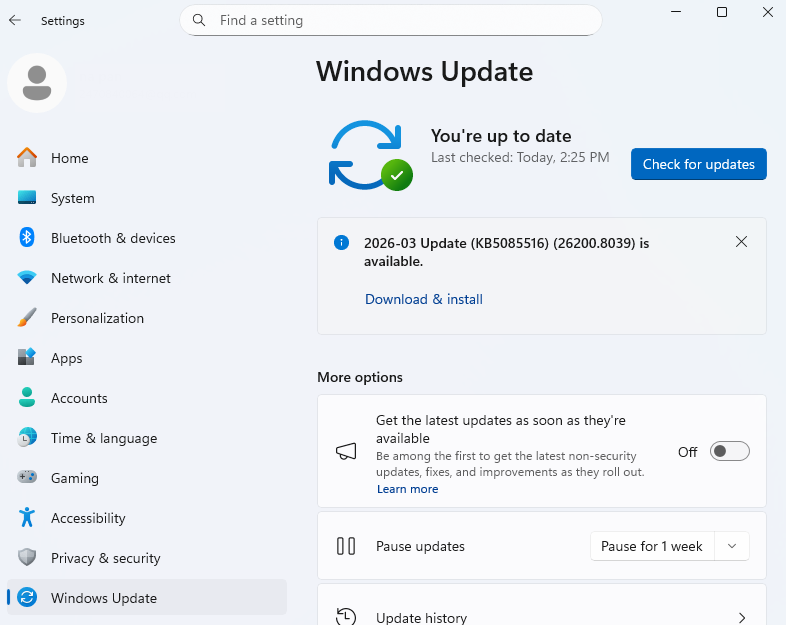Click the Bluetooth icon in sidebar

pos(27,238)
